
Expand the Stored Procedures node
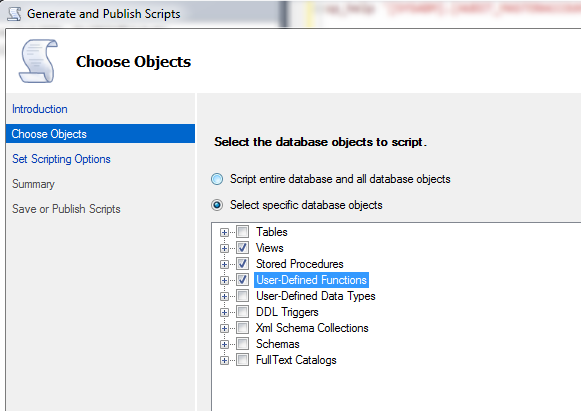[x=224, y=264]
